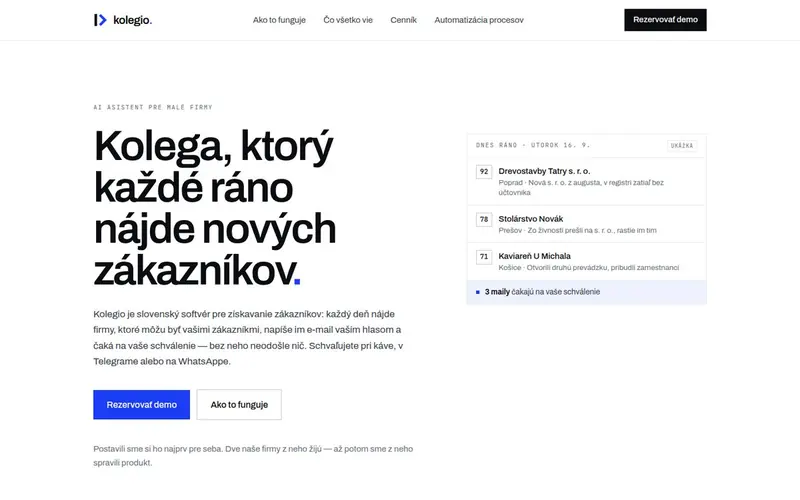Screen dimensions: 800x500
Task: Open the Drevostavby Tatry s. r. o. entry
Action: pos(587,181)
